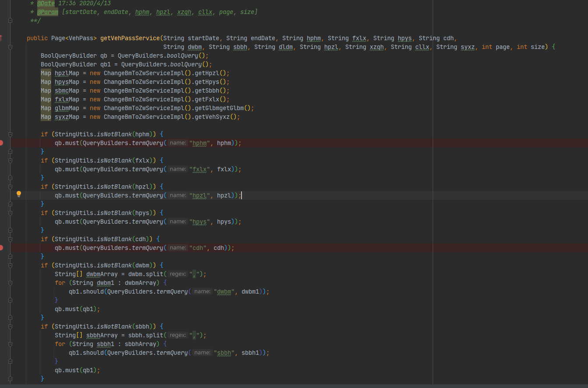The image size is (588, 388).
Task: Click the @Param Javadoc tag
Action: 48,12
